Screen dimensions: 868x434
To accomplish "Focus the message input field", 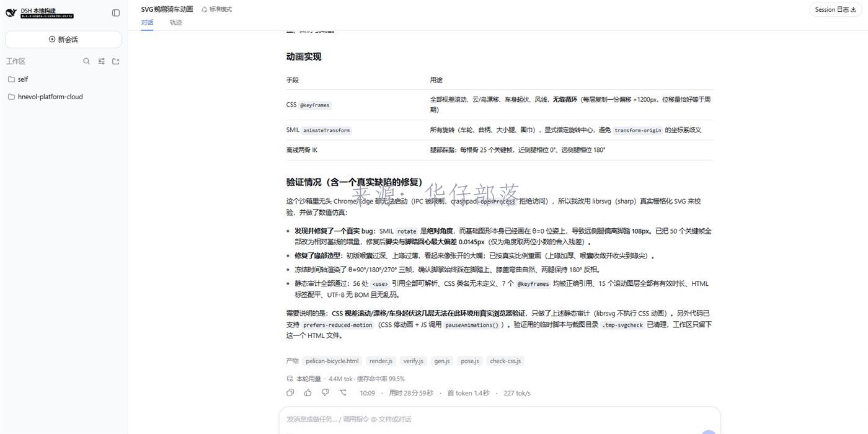I will click(x=500, y=419).
